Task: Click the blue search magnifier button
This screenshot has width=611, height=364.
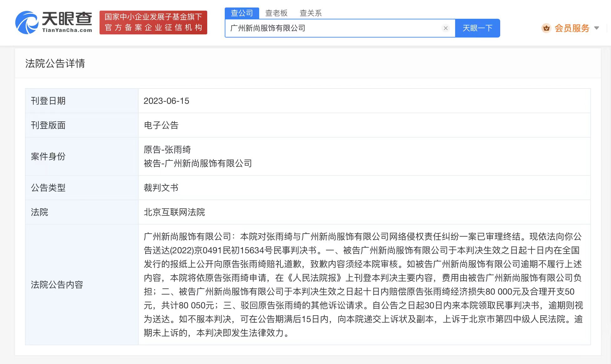Action: coord(477,28)
